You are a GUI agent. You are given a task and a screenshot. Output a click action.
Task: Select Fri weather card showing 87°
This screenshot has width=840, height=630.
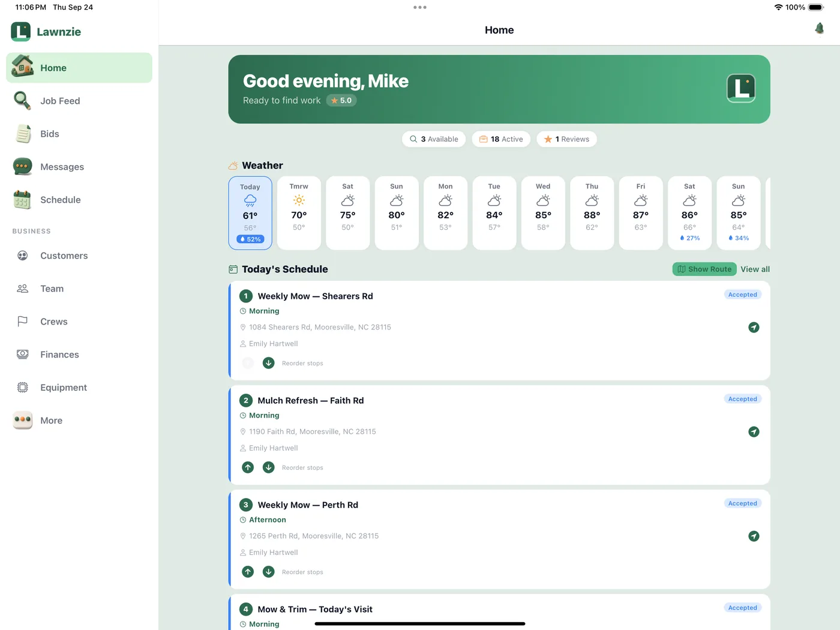tap(641, 213)
